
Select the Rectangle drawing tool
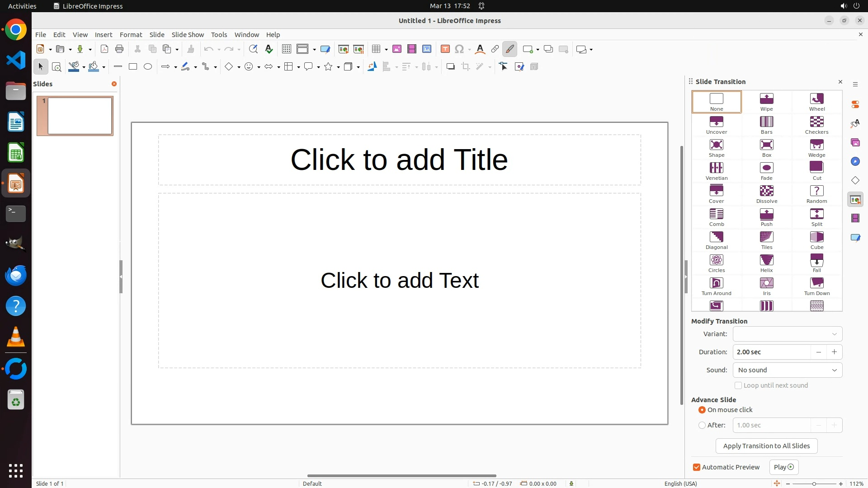[133, 67]
